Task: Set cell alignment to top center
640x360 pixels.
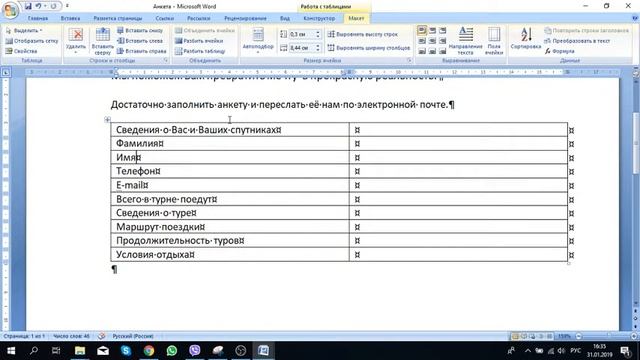Action: click(432, 31)
